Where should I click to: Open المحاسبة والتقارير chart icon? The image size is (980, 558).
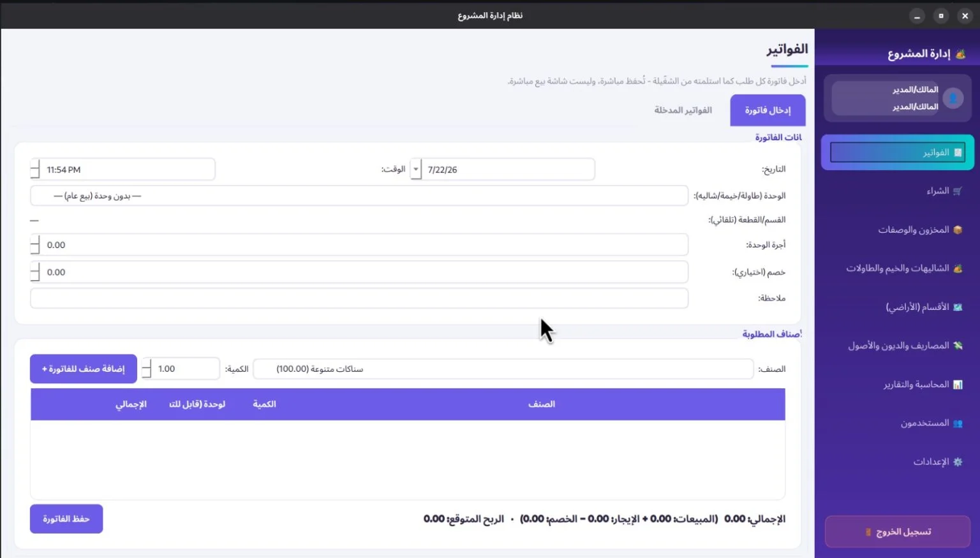coord(957,385)
